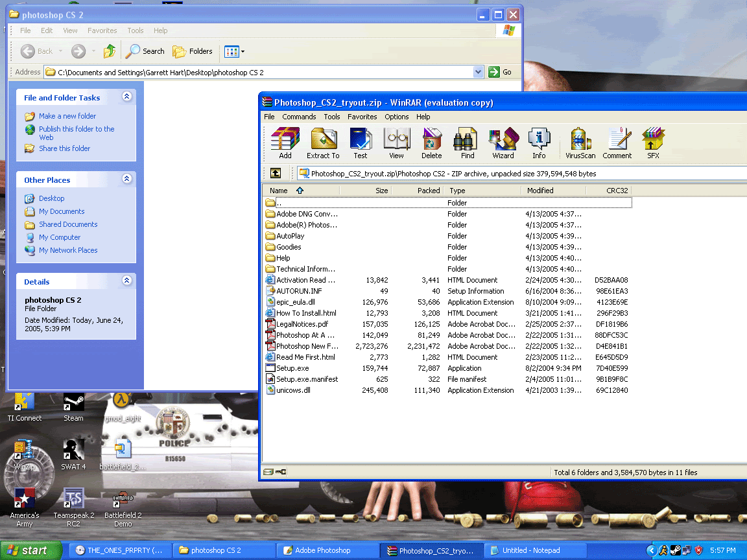Open the WinRAR Options menu
The height and width of the screenshot is (560, 747).
pyautogui.click(x=396, y=117)
